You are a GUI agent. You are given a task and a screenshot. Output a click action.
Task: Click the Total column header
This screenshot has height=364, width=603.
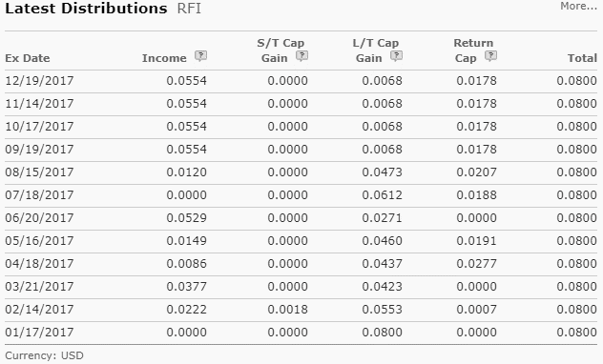click(x=582, y=58)
